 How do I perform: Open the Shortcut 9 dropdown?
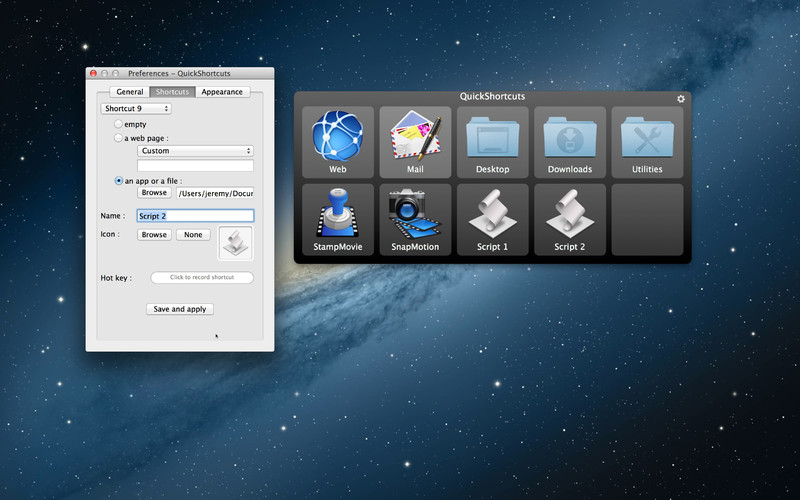[x=136, y=109]
